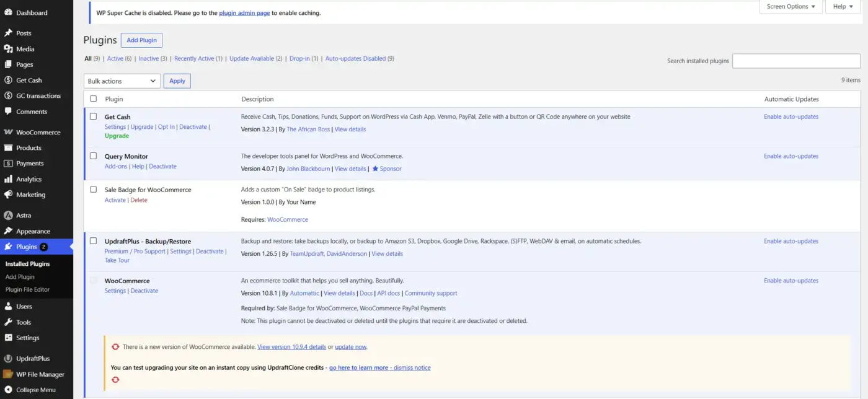Image resolution: width=868 pixels, height=399 pixels.
Task: Expand the Help panel
Action: click(843, 6)
